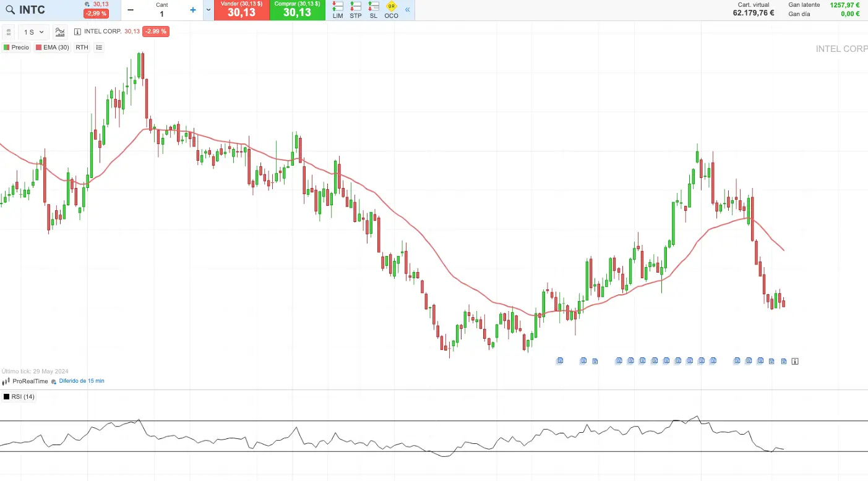Click the black info marker at timeline end
The width and height of the screenshot is (868, 481).
[795, 361]
